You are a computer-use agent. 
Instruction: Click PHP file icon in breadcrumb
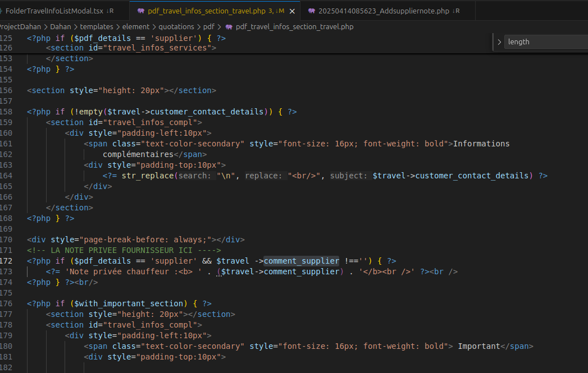pos(229,26)
